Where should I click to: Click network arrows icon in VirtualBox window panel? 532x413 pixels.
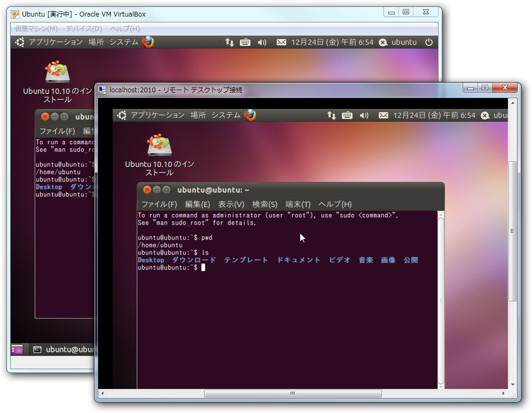pos(230,42)
